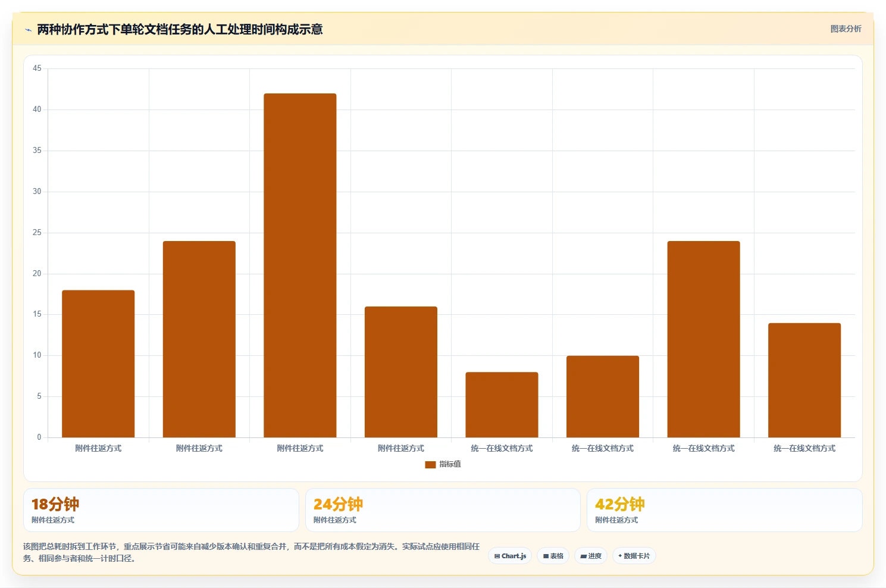Viewport: 886px width, 588px height.
Task: Click the title 两种协作方式下单轮文档任务的人工处理时间构成示意
Action: 180,29
